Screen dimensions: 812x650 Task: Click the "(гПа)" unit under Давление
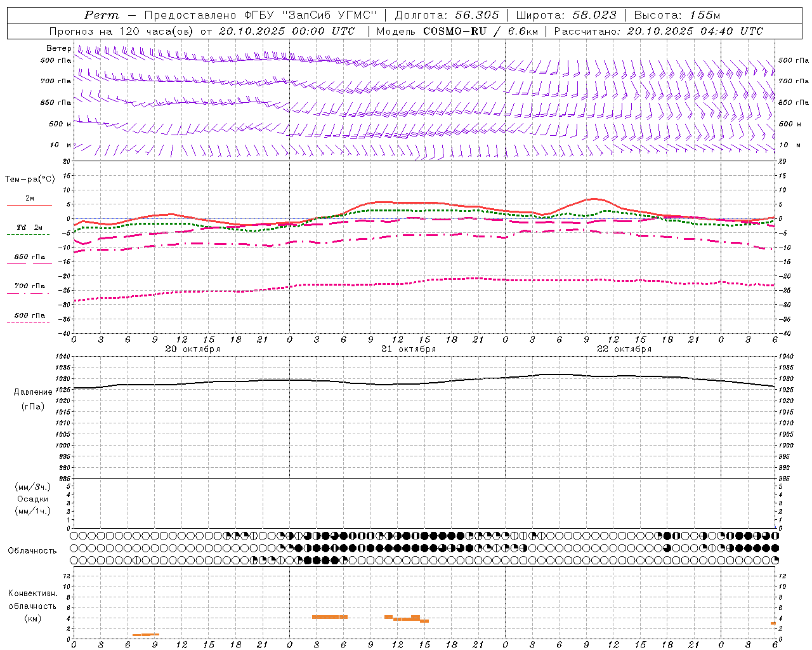tap(33, 406)
